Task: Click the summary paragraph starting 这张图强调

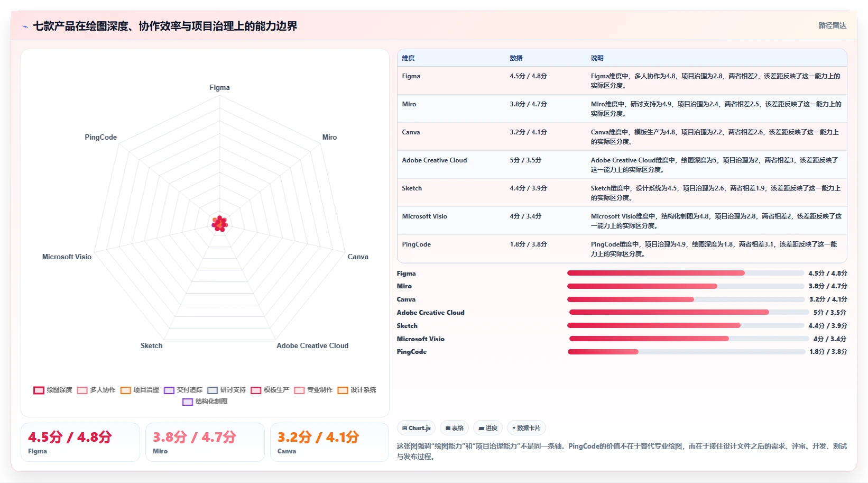Action: click(x=622, y=451)
